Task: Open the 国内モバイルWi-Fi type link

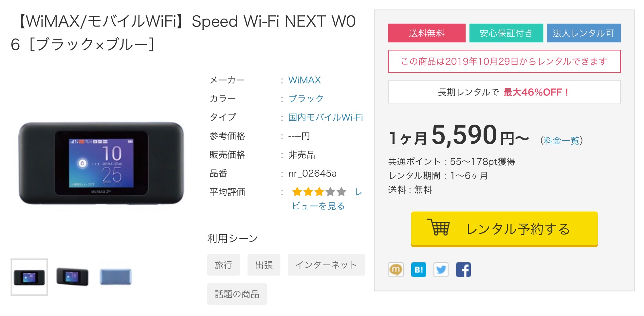Action: click(x=325, y=117)
